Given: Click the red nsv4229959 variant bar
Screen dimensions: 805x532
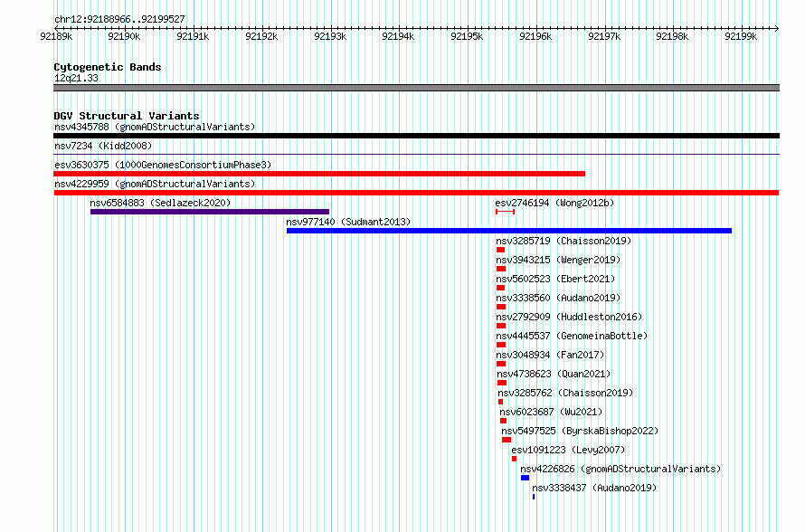Looking at the screenshot, I should [416, 193].
